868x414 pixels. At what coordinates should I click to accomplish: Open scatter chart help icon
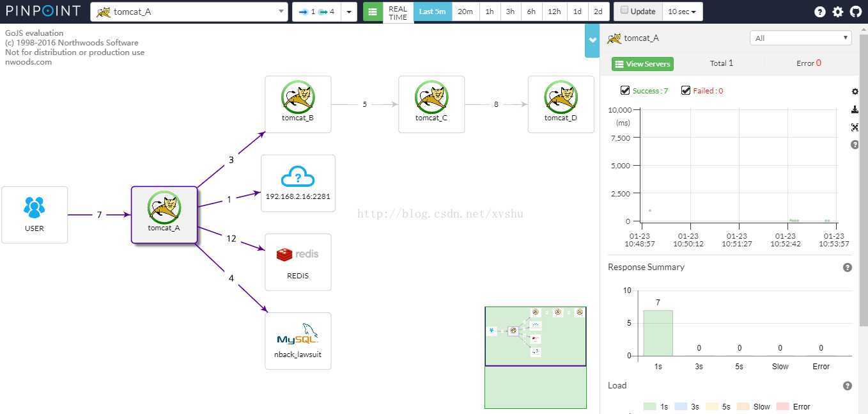click(x=855, y=145)
